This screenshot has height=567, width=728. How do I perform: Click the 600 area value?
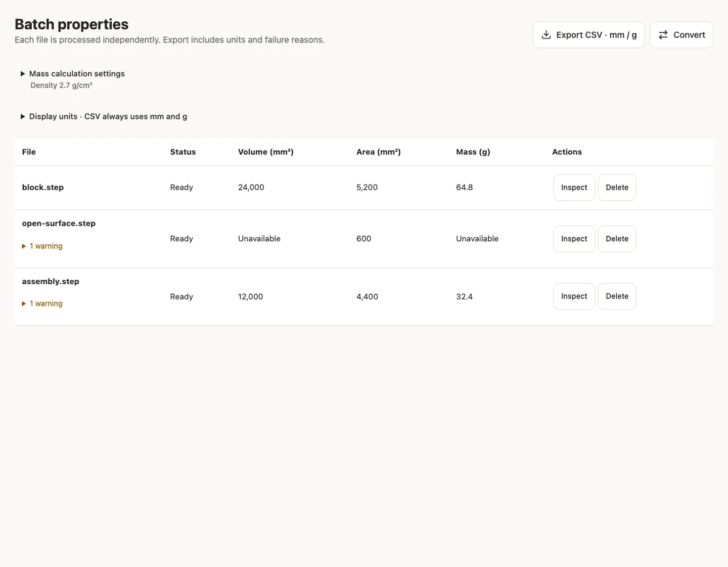pos(363,239)
